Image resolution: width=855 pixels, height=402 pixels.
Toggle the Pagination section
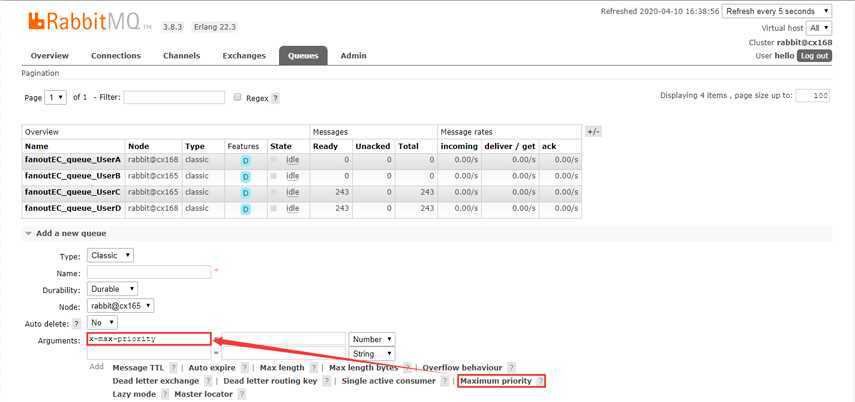[x=40, y=73]
